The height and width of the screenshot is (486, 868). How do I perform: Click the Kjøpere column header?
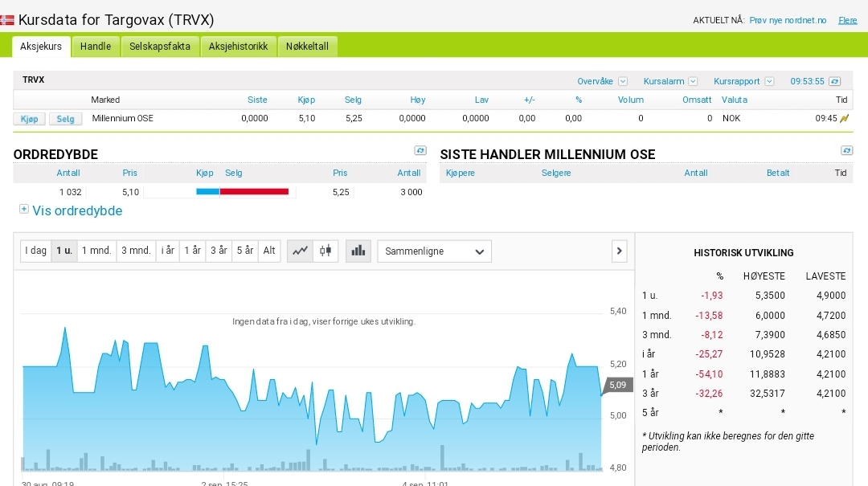(x=460, y=174)
